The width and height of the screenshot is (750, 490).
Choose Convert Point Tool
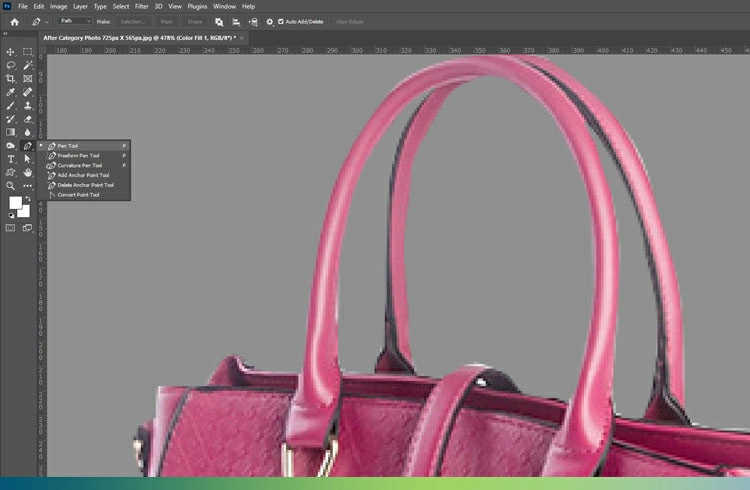[x=84, y=195]
